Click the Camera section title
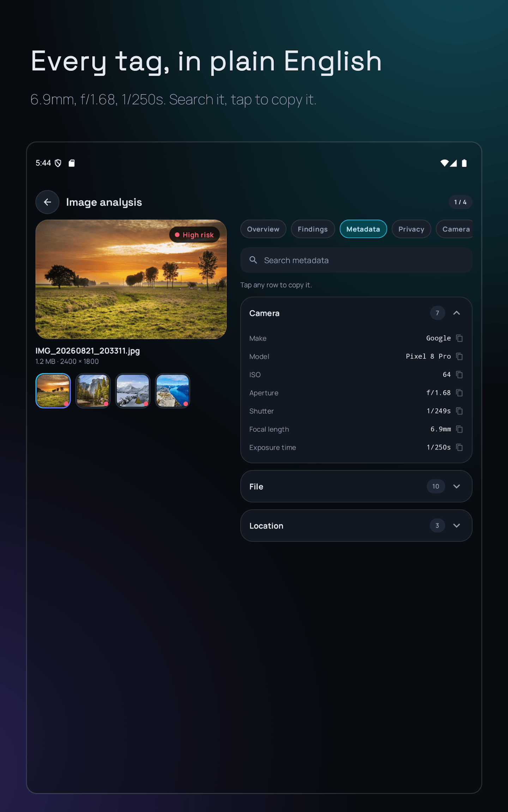The width and height of the screenshot is (508, 812). (x=265, y=313)
